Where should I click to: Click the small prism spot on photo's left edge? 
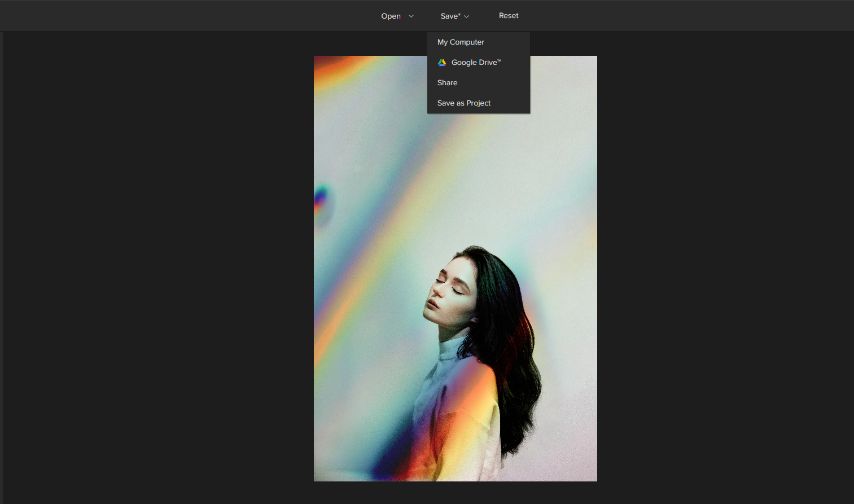322,200
